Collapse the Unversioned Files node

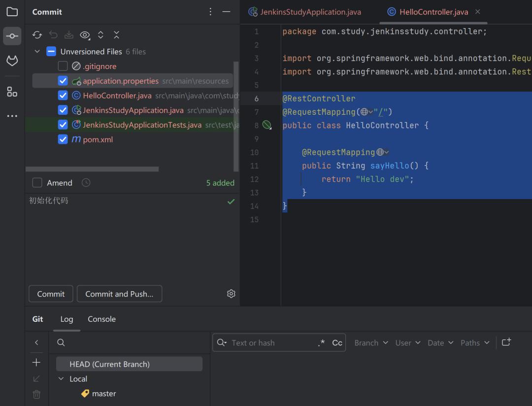pyautogui.click(x=37, y=51)
